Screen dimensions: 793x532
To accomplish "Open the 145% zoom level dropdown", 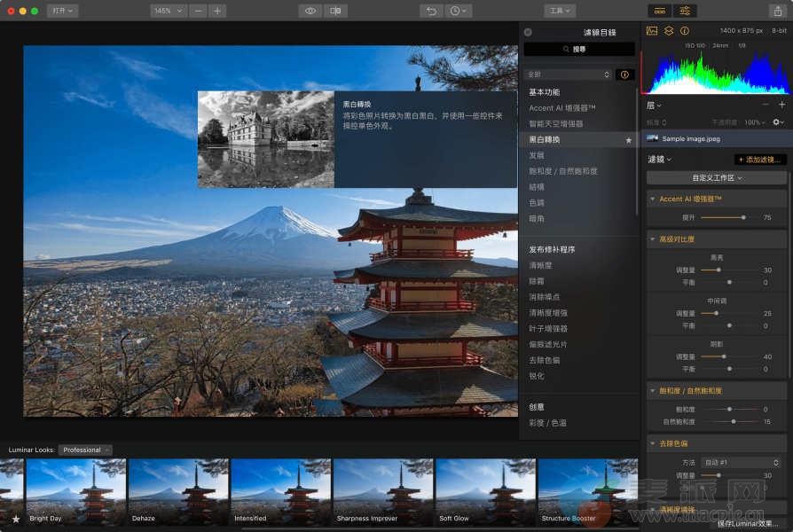I will [x=167, y=11].
